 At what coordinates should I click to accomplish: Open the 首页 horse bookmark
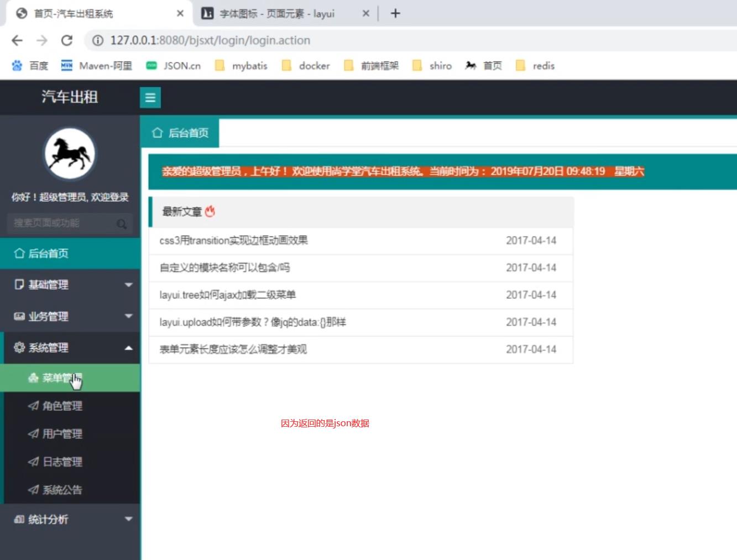pos(483,66)
